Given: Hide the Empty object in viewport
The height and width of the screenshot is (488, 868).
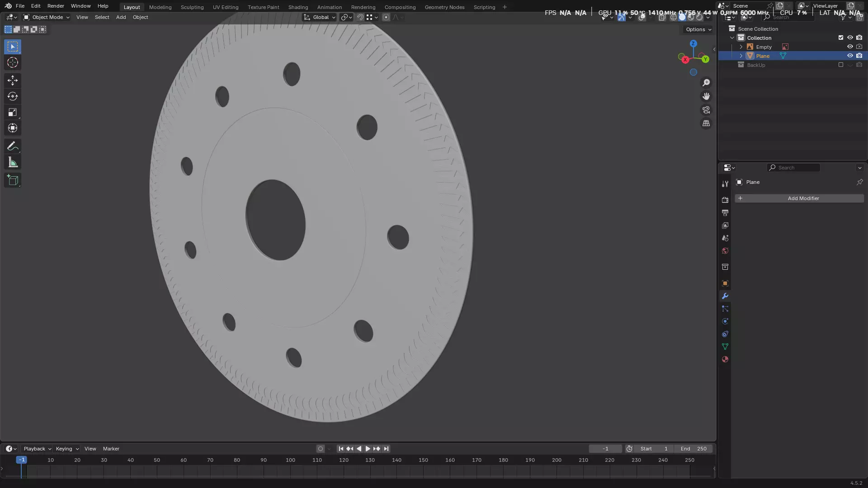Looking at the screenshot, I should point(850,47).
